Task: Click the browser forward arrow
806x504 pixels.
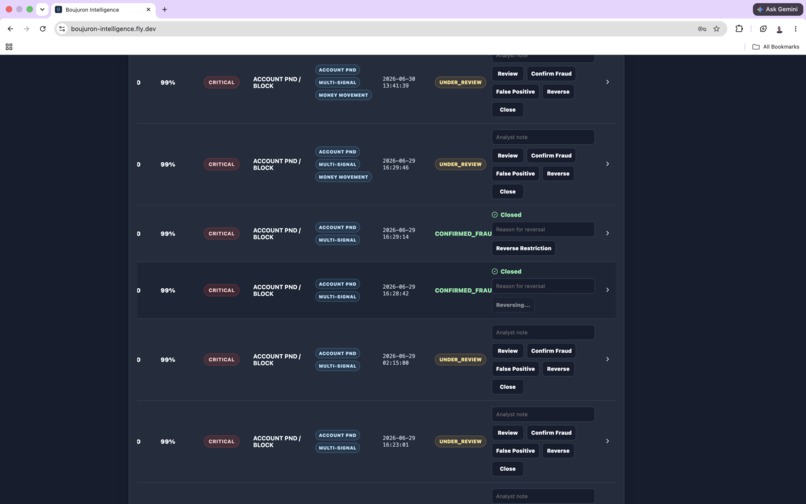Action: (x=26, y=29)
